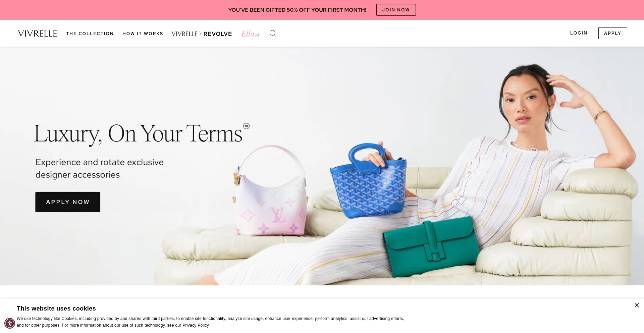This screenshot has height=333, width=644.
Task: Click the Luxury, On Your Terms headline
Action: tap(138, 134)
